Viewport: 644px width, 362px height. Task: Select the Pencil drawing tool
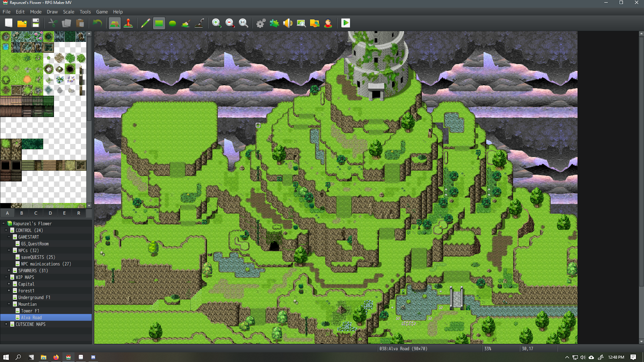click(x=145, y=23)
